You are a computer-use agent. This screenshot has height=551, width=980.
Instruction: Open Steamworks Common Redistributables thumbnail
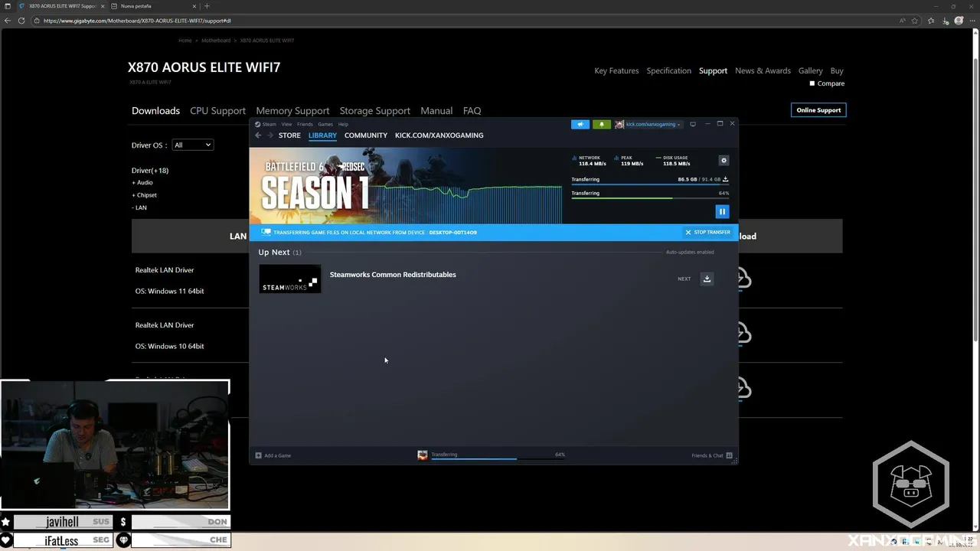pos(289,279)
